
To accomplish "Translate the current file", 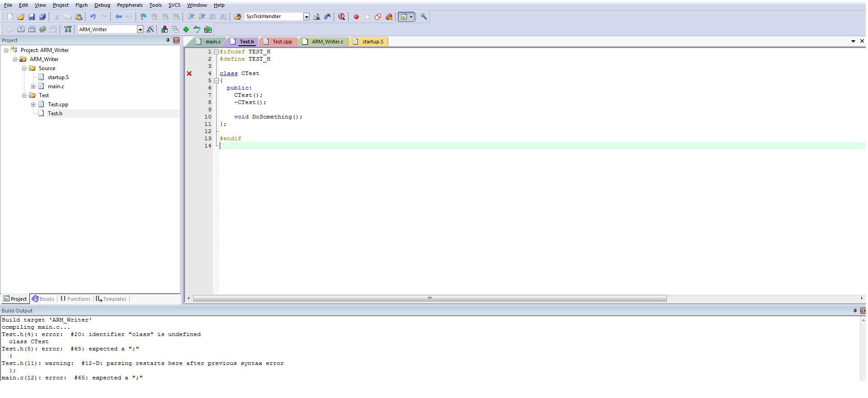I will click(10, 29).
